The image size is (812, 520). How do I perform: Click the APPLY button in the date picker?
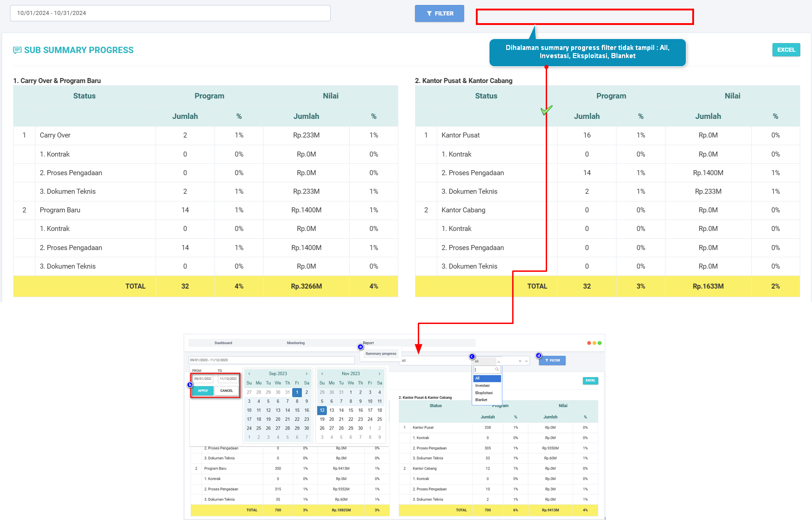(x=203, y=391)
